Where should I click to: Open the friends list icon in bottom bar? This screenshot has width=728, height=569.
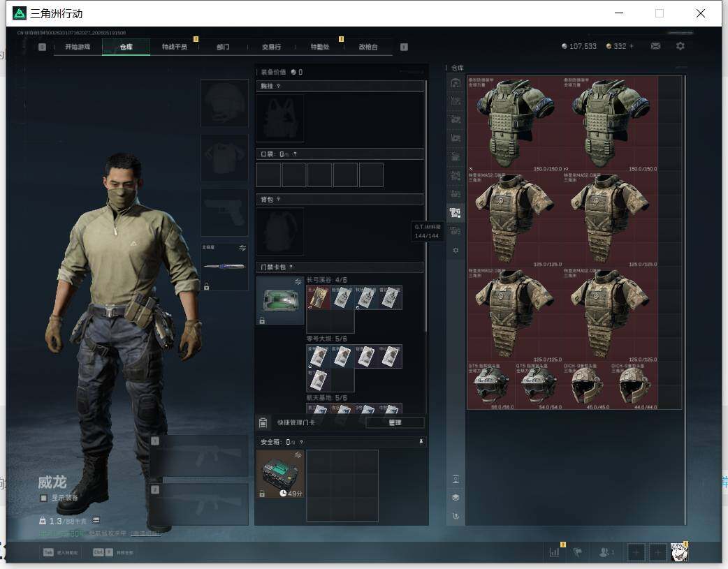[x=604, y=552]
